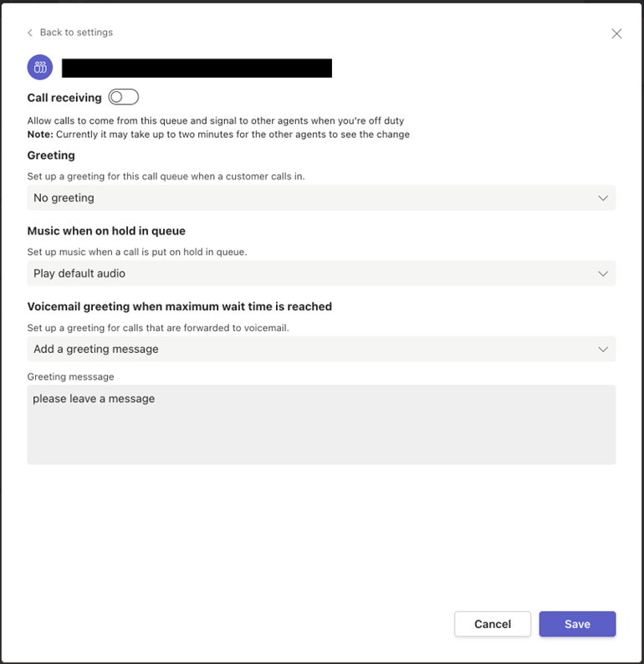Viewport: 644px width, 664px height.
Task: Click the purple call queue avatar icon
Action: pyautogui.click(x=40, y=68)
